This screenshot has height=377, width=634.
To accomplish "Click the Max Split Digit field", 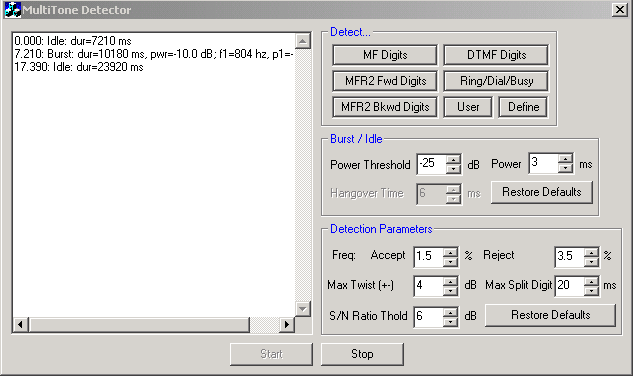I will pyautogui.click(x=570, y=286).
